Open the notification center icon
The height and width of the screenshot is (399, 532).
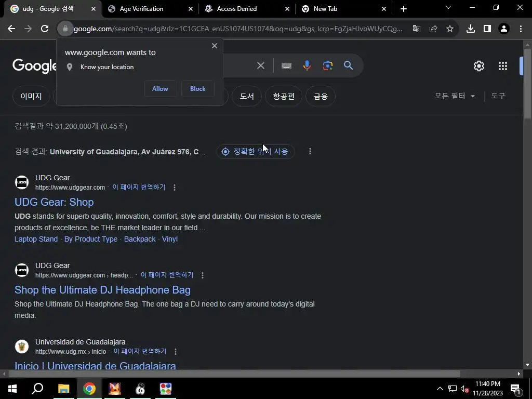(x=515, y=389)
